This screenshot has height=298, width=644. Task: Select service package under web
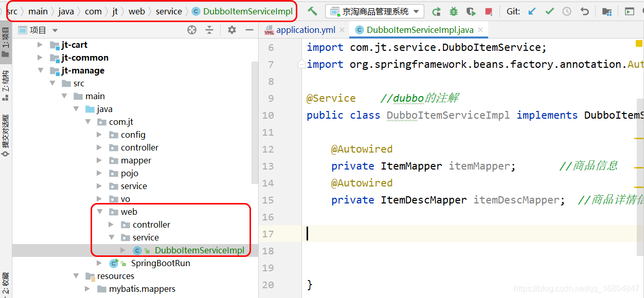146,237
